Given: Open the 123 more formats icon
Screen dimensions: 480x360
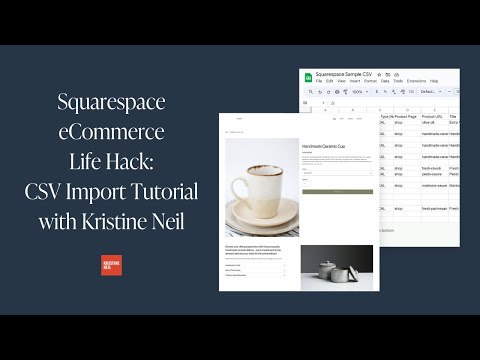Looking at the screenshot, I should pos(411,91).
